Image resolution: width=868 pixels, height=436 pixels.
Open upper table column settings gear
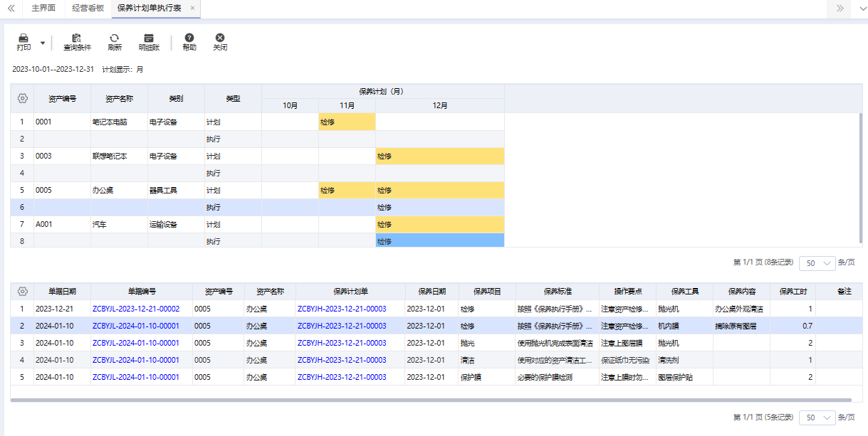tap(22, 98)
